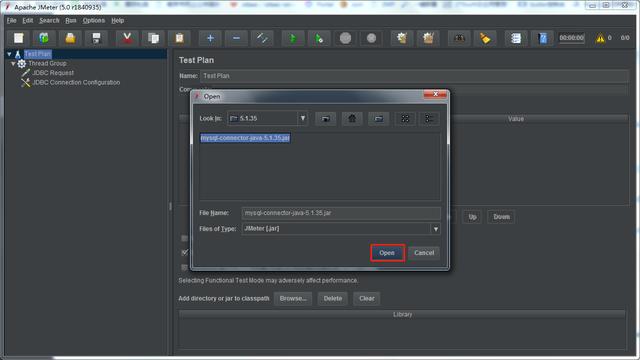Viewport: 640px width, 360px height.
Task: Click the Clear All toolbar icon
Action: [428, 38]
